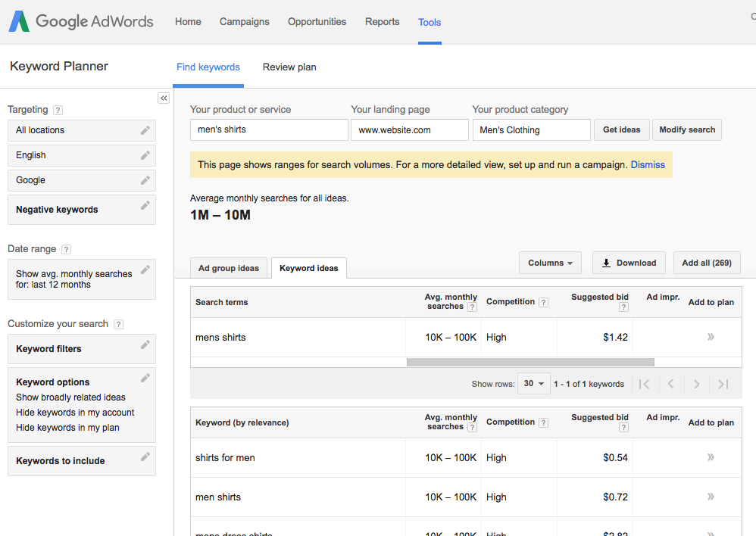Open the Opportunities menu
The height and width of the screenshot is (536, 756).
pyautogui.click(x=317, y=22)
